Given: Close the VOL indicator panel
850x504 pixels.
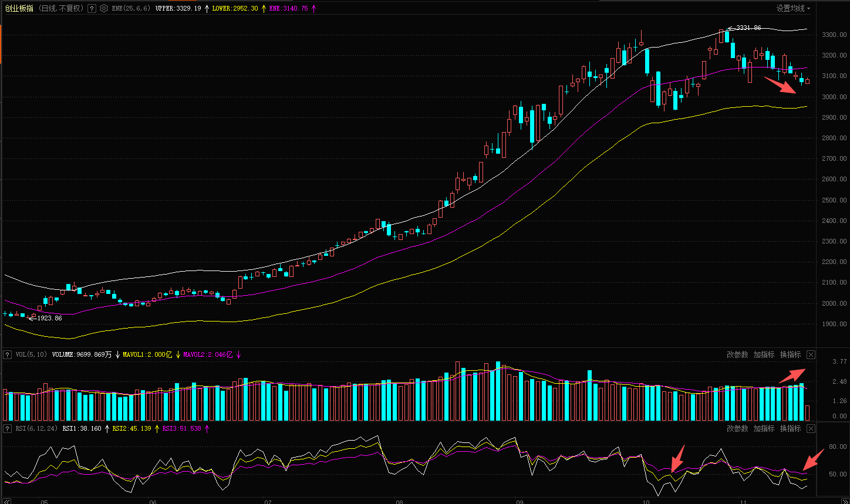Looking at the screenshot, I should click(811, 354).
